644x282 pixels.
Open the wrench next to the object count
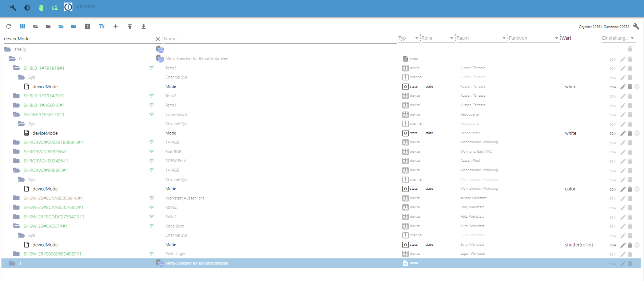click(636, 27)
